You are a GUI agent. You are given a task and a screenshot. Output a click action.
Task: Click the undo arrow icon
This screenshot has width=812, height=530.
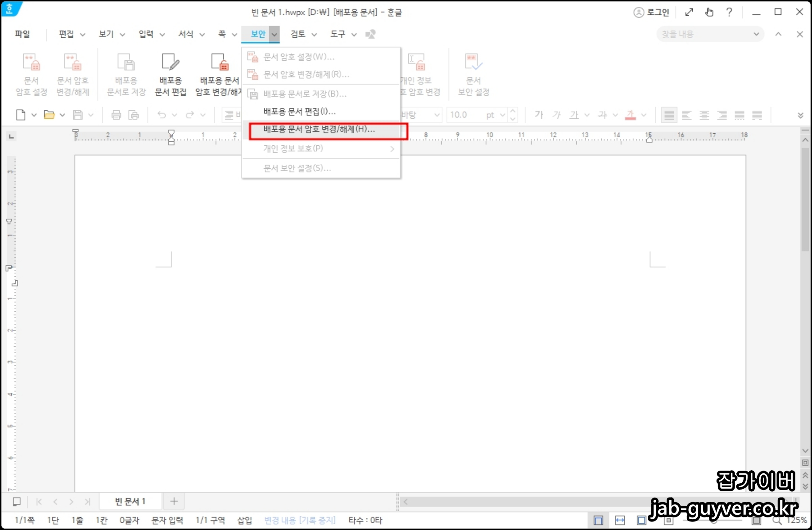(x=162, y=115)
